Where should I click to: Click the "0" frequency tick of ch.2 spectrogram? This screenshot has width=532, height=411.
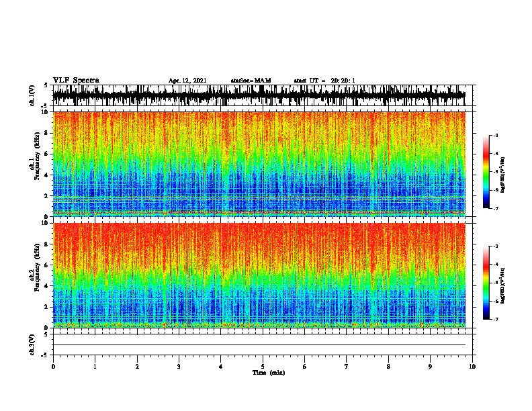[x=47, y=328]
